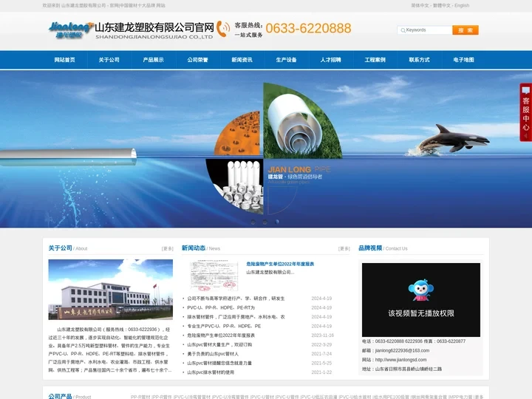Image resolution: width=532 pixels, height=399 pixels.
Task: Click the email jianlong6222936@163.com
Action: pyautogui.click(x=402, y=350)
